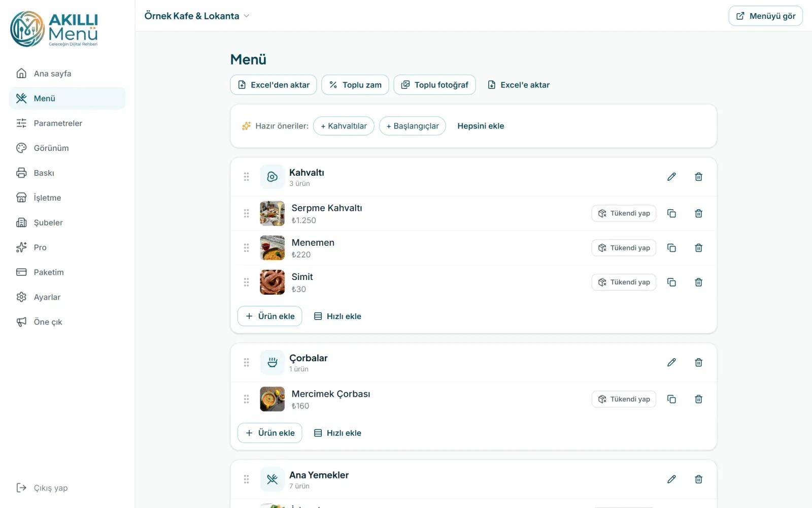Click Ürün ekle under Kahvaltı
The image size is (812, 508).
pyautogui.click(x=270, y=316)
